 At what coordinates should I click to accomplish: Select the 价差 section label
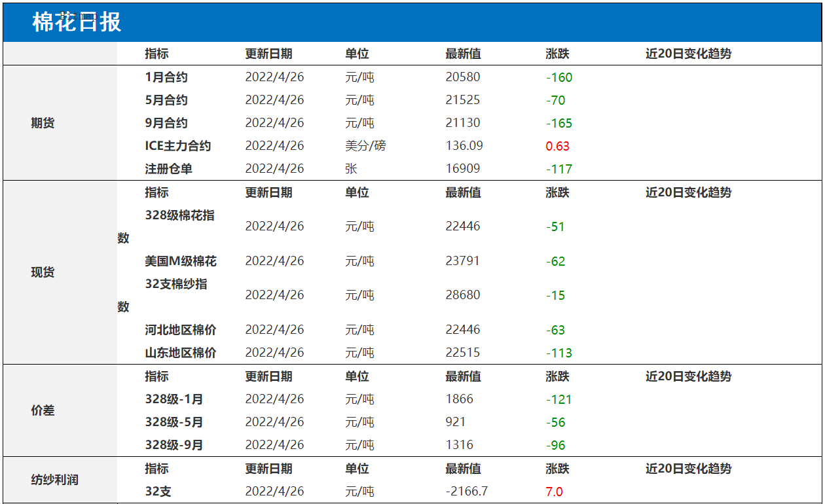pyautogui.click(x=43, y=410)
